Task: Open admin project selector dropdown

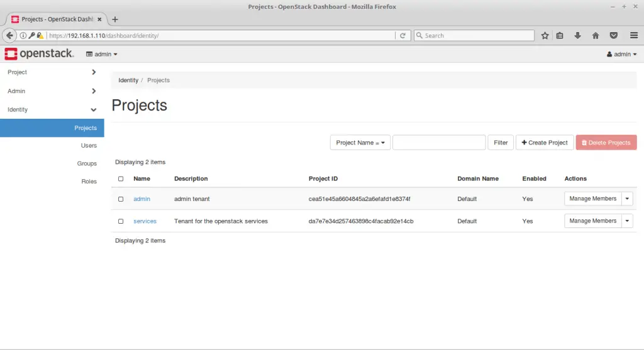Action: coord(101,54)
